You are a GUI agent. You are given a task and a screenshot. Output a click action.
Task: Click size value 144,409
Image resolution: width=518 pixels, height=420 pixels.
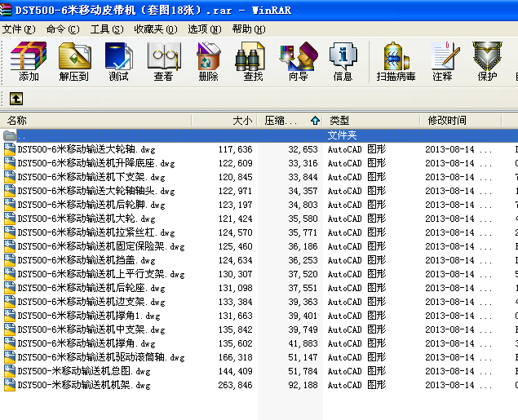pos(235,371)
